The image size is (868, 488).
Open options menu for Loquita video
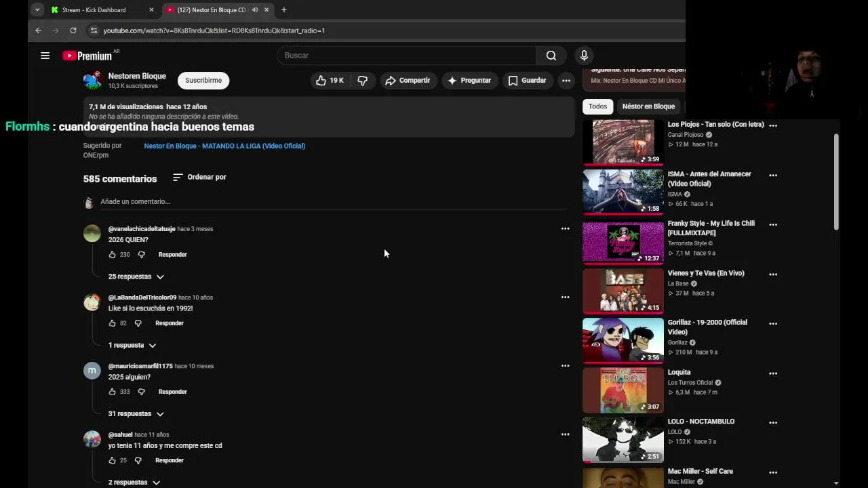click(772, 373)
